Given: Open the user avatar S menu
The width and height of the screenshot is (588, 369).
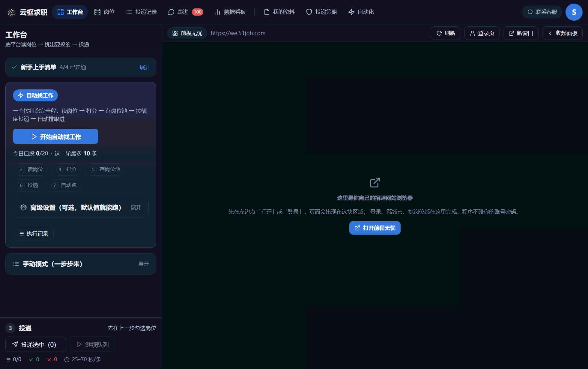Looking at the screenshot, I should 574,12.
